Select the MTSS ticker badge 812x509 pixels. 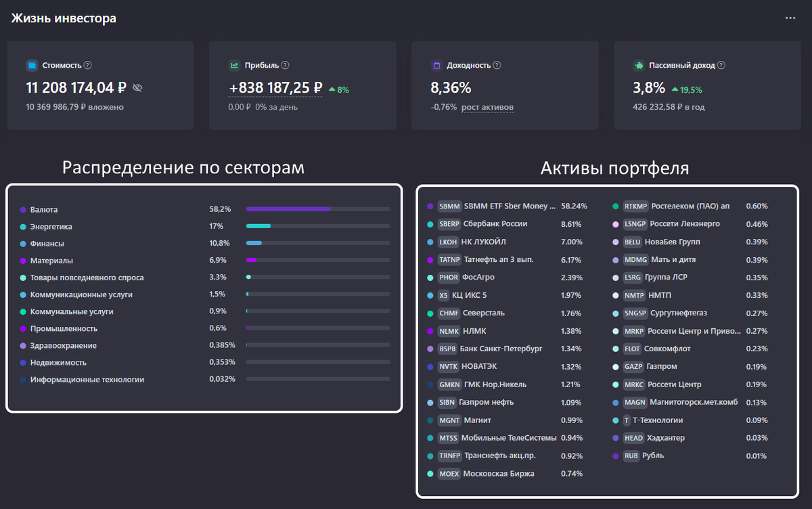point(448,438)
